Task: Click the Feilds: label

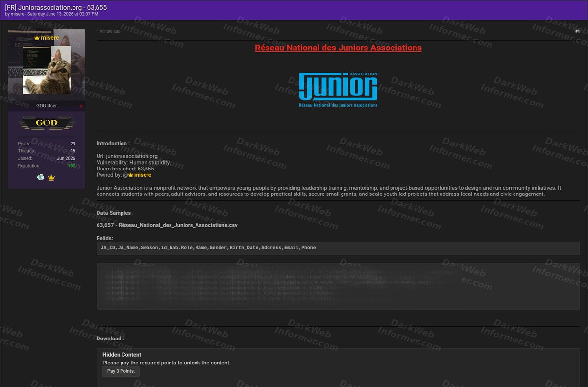Action: [x=105, y=238]
